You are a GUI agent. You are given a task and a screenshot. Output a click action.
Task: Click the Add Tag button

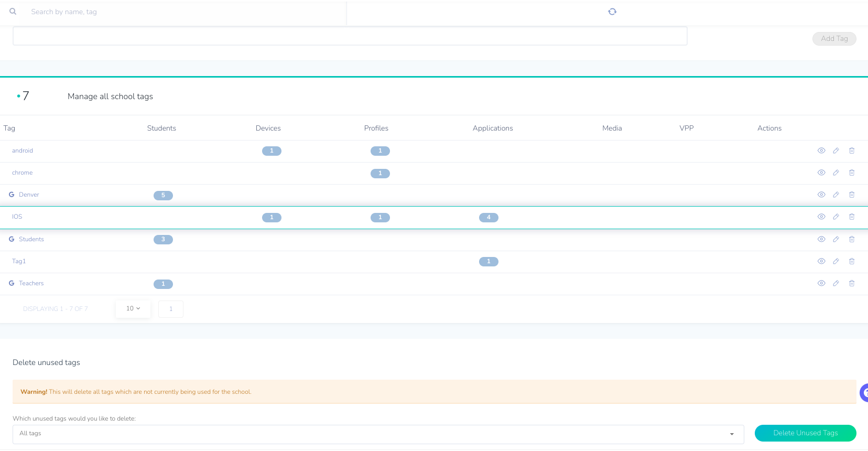[x=834, y=39]
